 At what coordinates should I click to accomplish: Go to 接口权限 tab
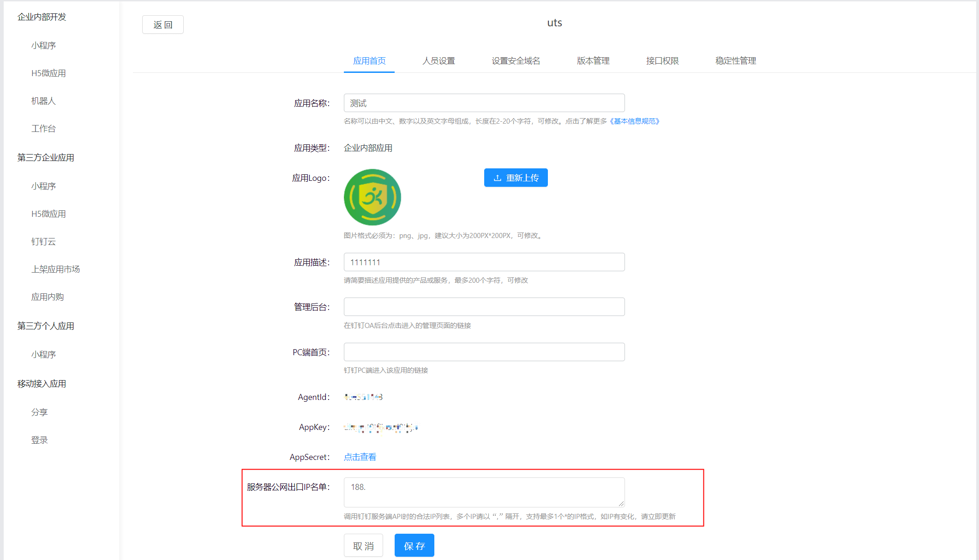click(662, 61)
